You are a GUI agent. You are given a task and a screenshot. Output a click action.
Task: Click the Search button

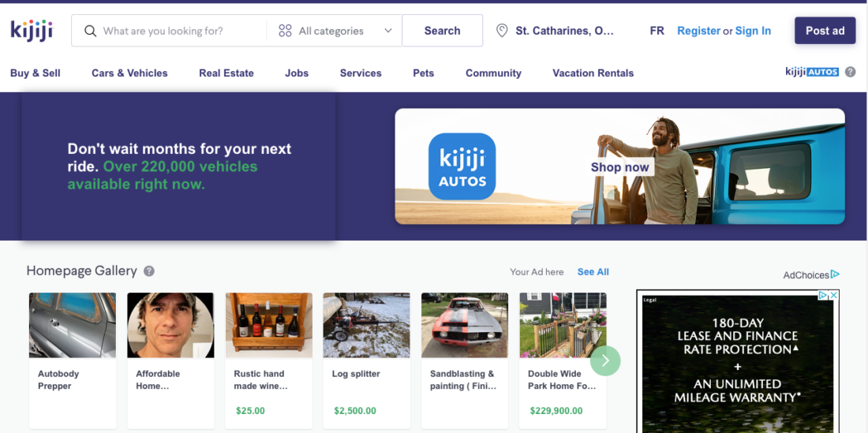[x=443, y=31]
